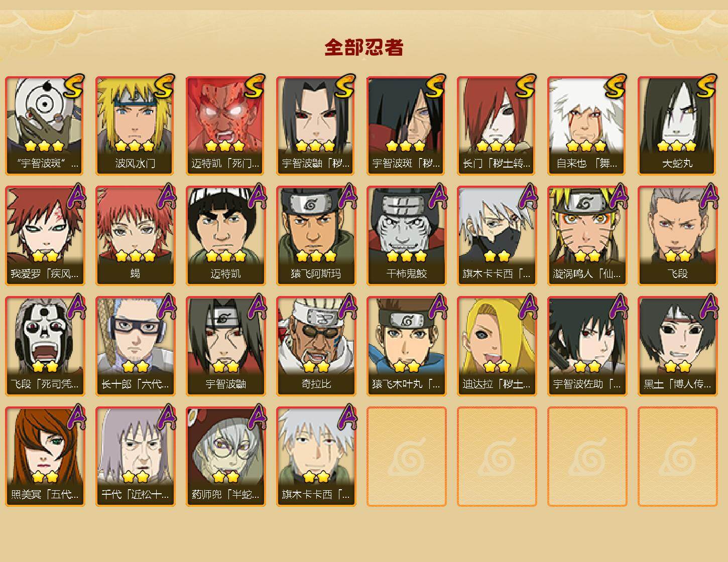The width and height of the screenshot is (728, 562).
Task: Open the 大蛇丸 character card
Action: click(x=677, y=125)
